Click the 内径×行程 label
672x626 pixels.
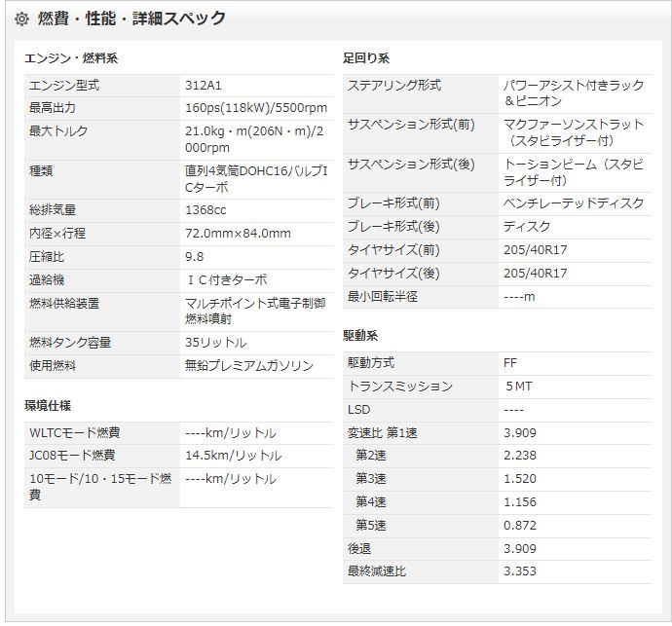point(57,234)
